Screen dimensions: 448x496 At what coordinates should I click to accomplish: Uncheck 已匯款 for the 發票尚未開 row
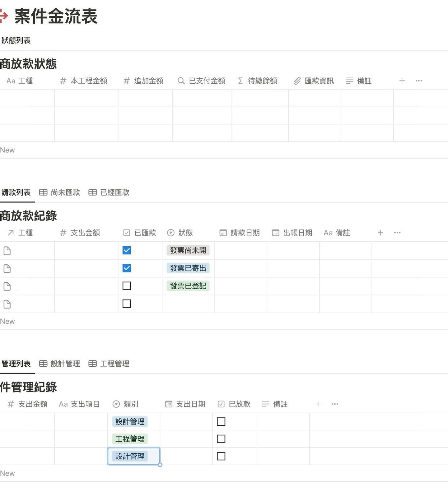[127, 250]
